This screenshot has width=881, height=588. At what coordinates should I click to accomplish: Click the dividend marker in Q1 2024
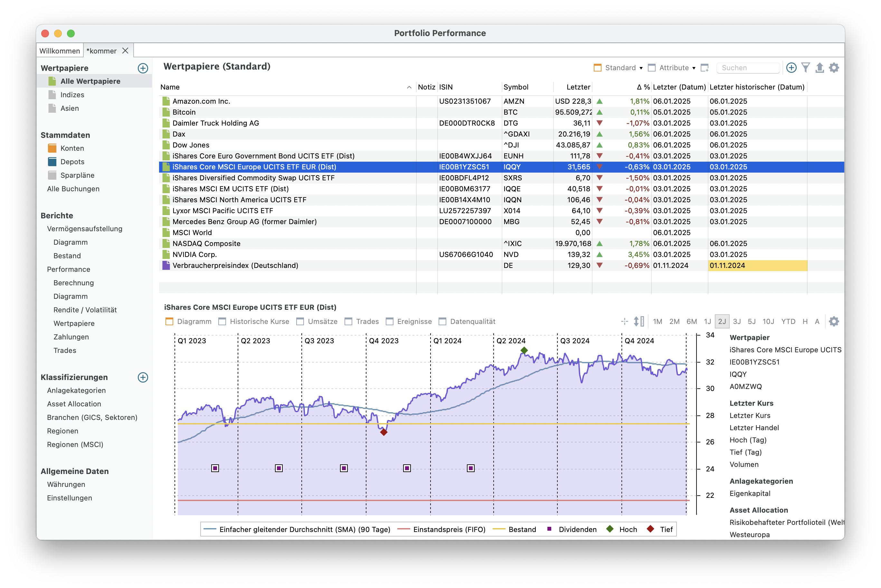coord(470,468)
